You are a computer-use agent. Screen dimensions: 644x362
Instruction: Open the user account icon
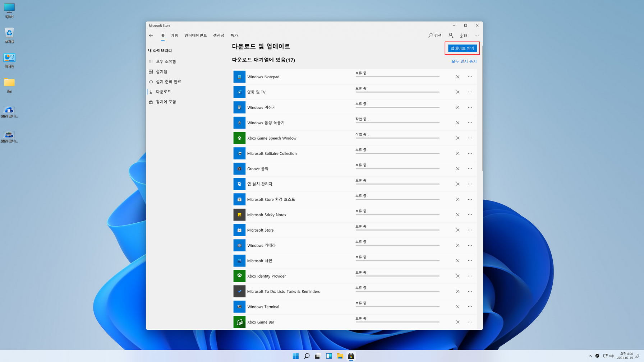pos(451,36)
